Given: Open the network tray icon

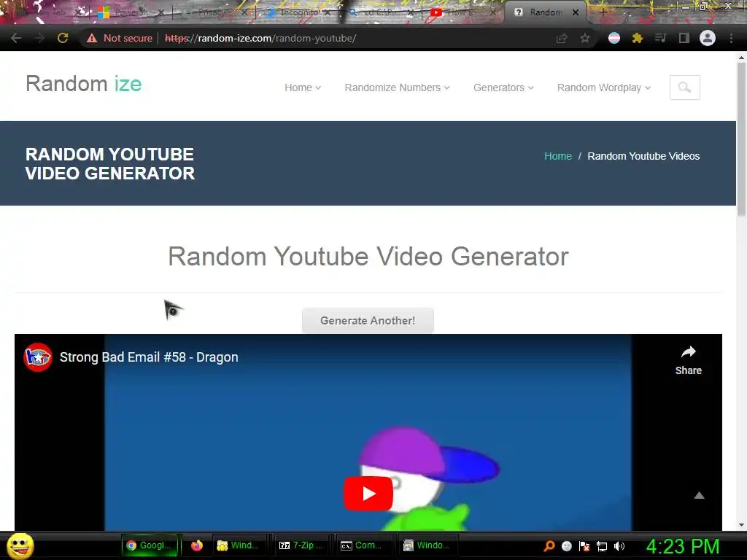Looking at the screenshot, I should (602, 546).
